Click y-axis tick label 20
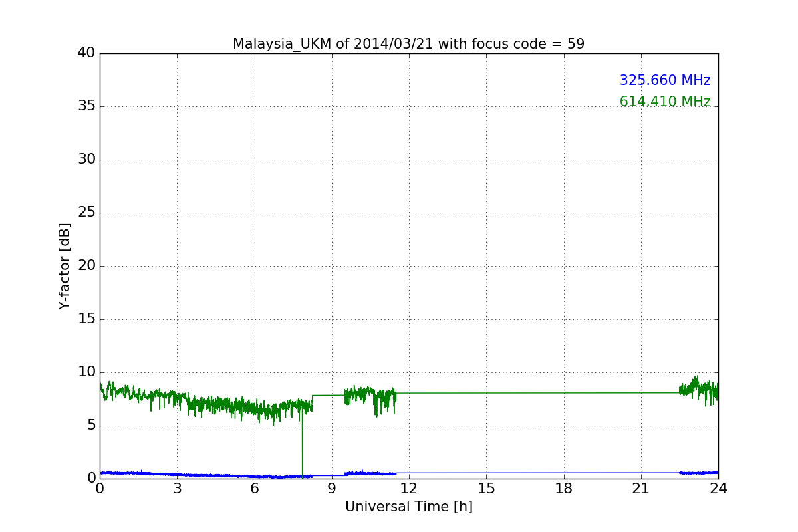The width and height of the screenshot is (798, 532). 86,266
